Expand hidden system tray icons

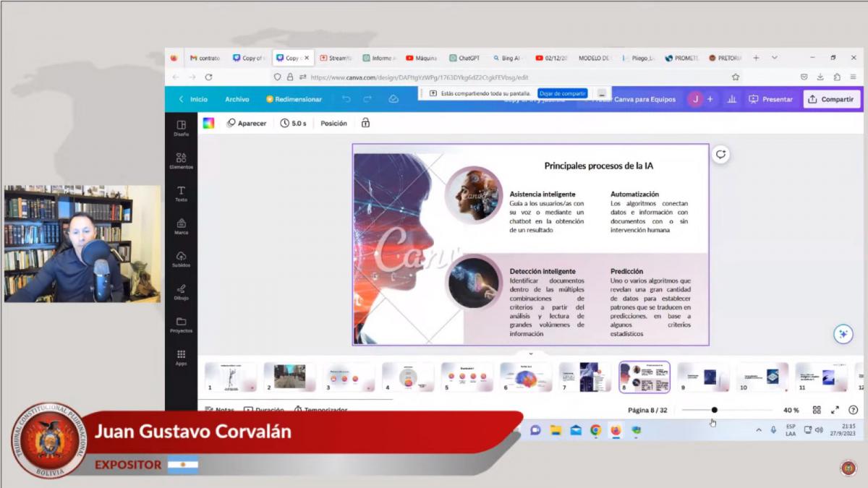(x=759, y=430)
